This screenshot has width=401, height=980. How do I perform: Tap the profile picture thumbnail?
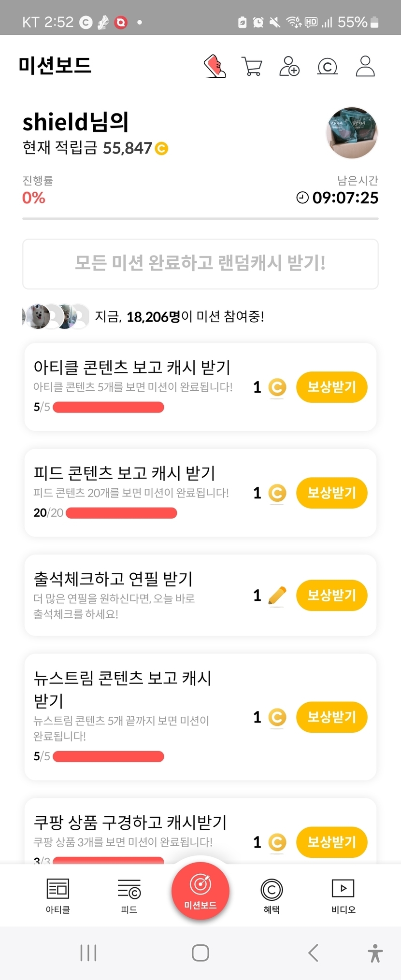click(x=352, y=133)
